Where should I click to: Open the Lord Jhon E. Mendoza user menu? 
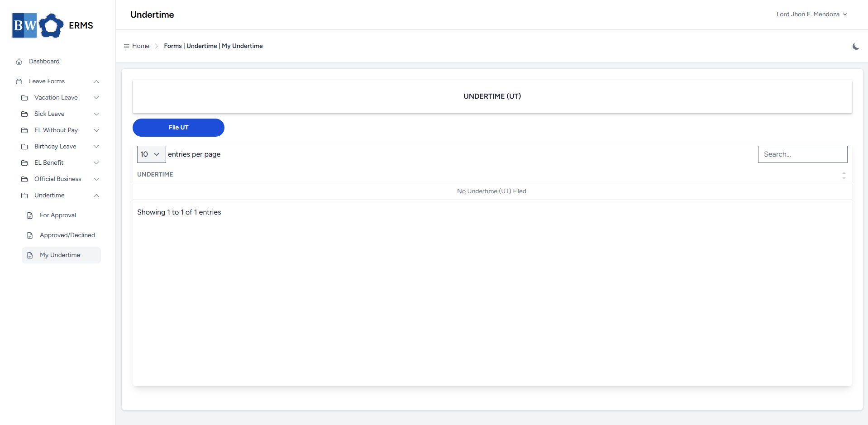[x=811, y=14]
